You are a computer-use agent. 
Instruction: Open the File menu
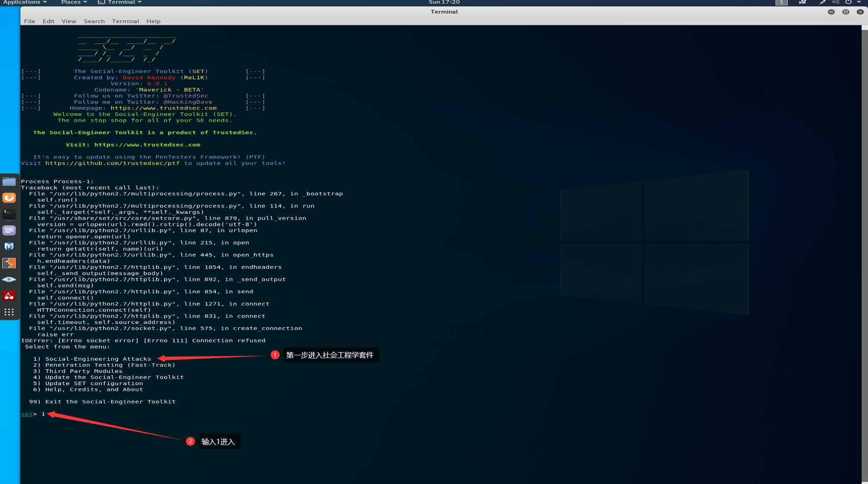tap(29, 21)
